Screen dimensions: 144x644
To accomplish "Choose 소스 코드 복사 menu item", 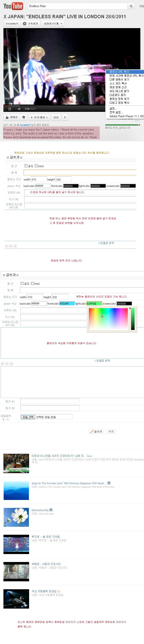I will coord(125,83).
